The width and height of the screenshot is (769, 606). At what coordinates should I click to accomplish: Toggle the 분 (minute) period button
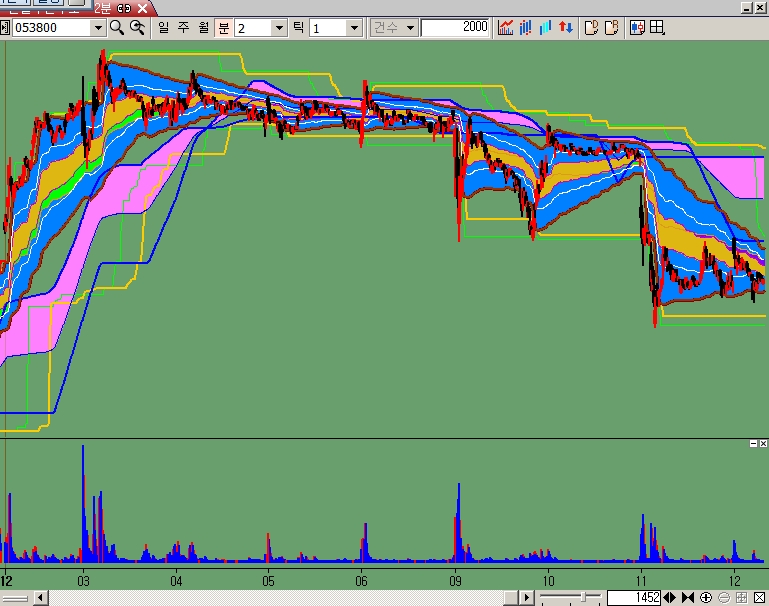tap(224, 28)
